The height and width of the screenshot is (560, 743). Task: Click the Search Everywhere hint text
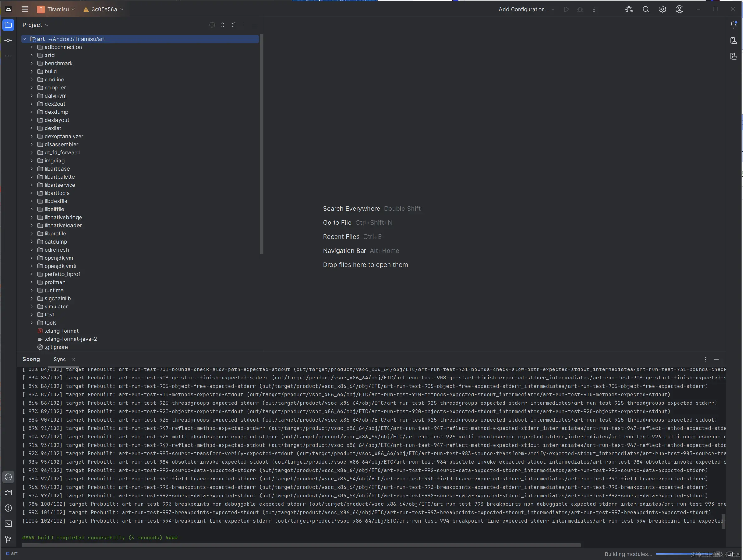tap(351, 209)
